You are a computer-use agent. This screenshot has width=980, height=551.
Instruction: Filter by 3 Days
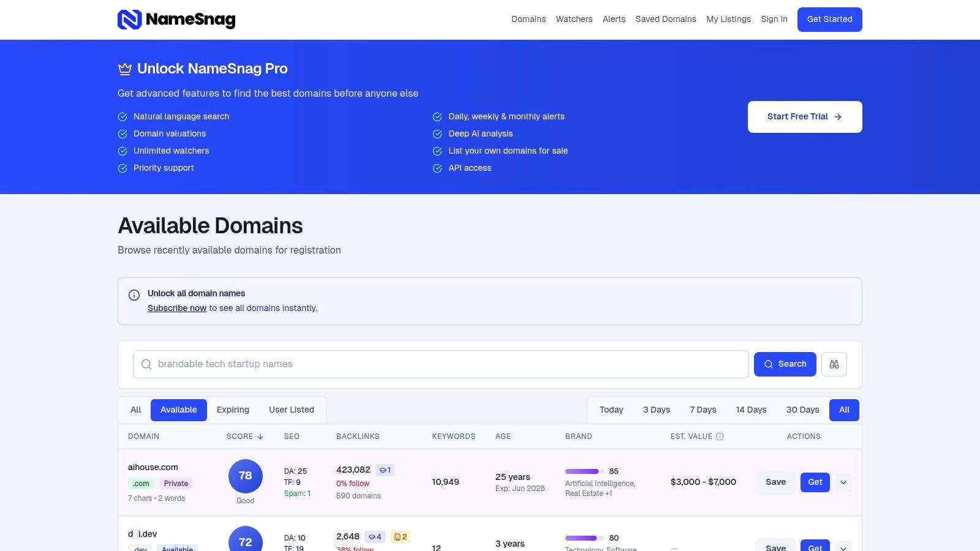tap(657, 410)
